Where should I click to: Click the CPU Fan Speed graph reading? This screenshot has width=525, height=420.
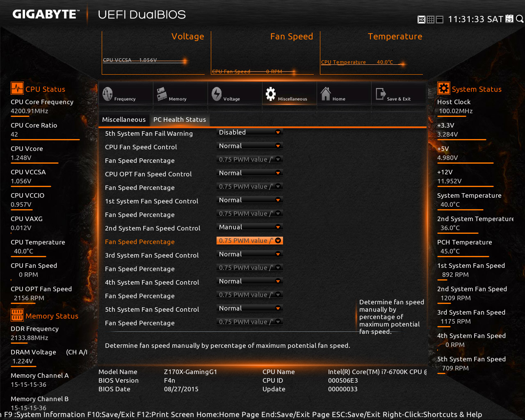(x=247, y=71)
